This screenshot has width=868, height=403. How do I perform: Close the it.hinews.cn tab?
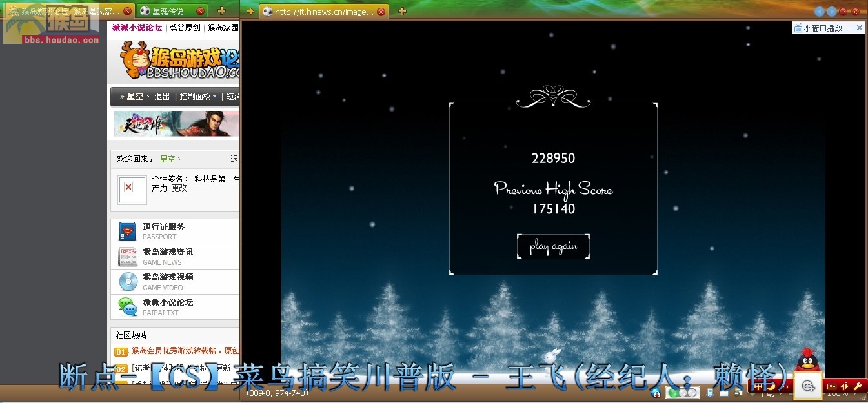click(x=381, y=12)
